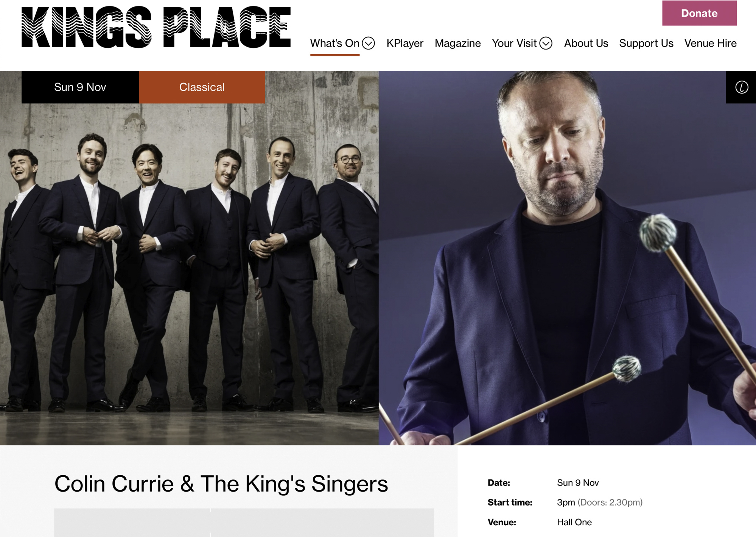This screenshot has width=756, height=537.
Task: Click the image info icon
Action: (741, 87)
